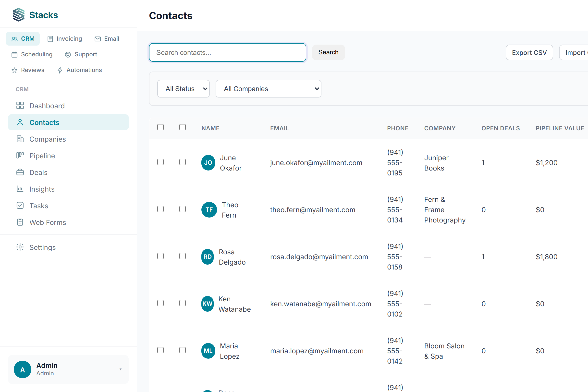The height and width of the screenshot is (392, 588).
Task: Switch to the Reviews module tab
Action: pyautogui.click(x=28, y=70)
